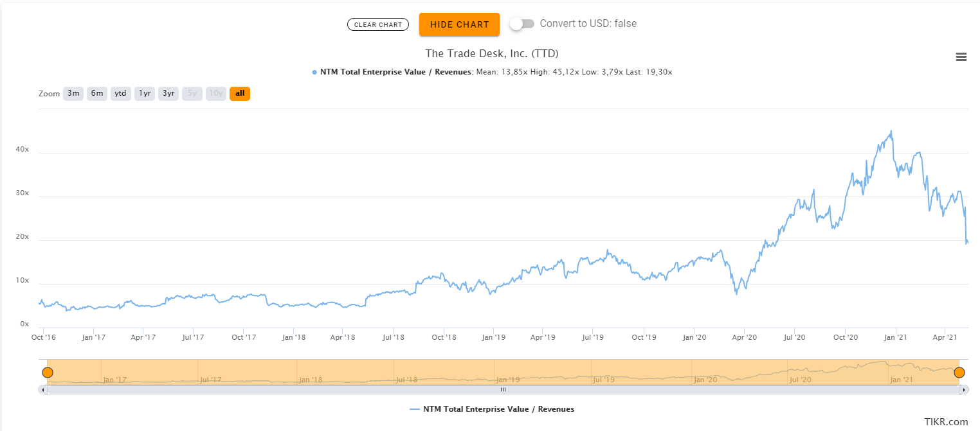This screenshot has width=980, height=431.
Task: Click the right navigator range handle
Action: pos(959,373)
